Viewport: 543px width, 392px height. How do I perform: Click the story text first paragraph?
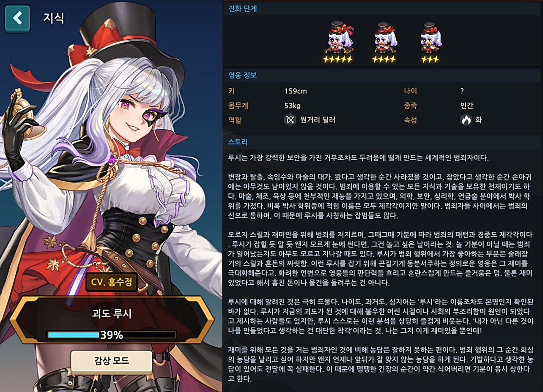(358, 158)
